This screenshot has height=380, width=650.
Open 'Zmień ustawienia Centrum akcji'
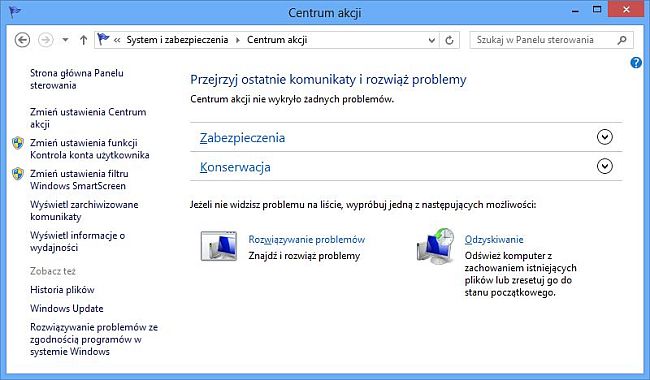coord(88,118)
